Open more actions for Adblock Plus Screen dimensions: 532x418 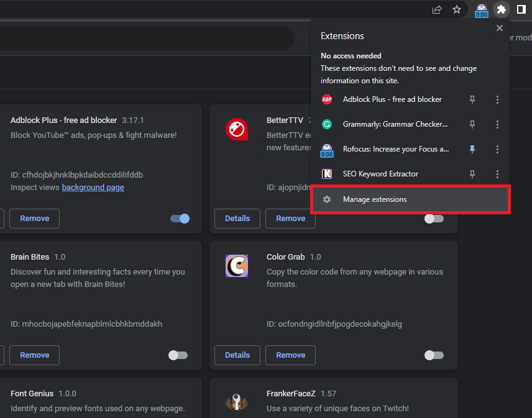pos(497,99)
